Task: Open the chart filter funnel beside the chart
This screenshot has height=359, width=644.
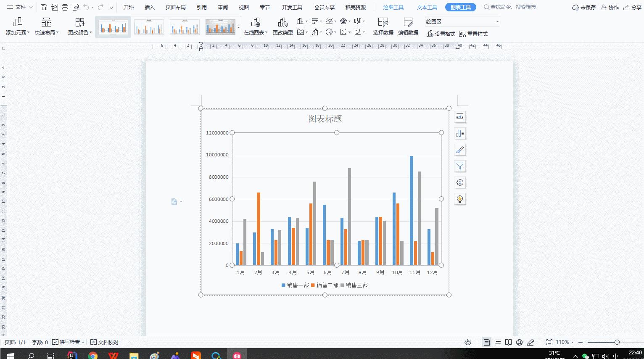Action: coord(460,166)
